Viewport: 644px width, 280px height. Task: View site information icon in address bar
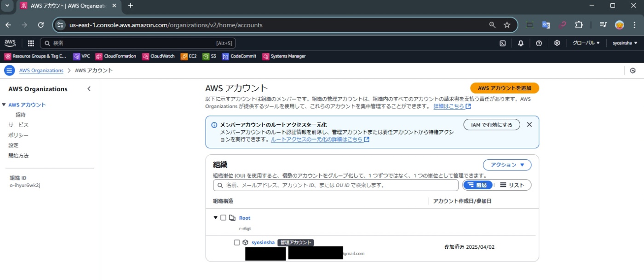60,25
